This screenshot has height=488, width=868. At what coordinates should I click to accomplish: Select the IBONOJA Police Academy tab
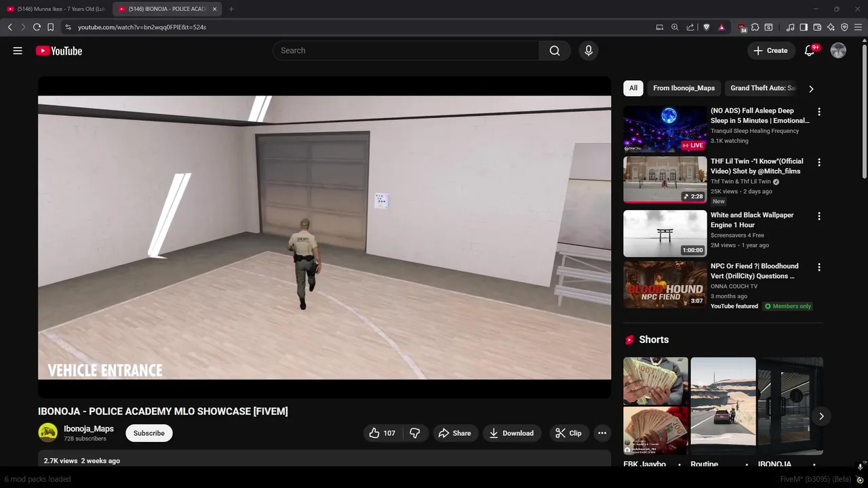pos(167,9)
